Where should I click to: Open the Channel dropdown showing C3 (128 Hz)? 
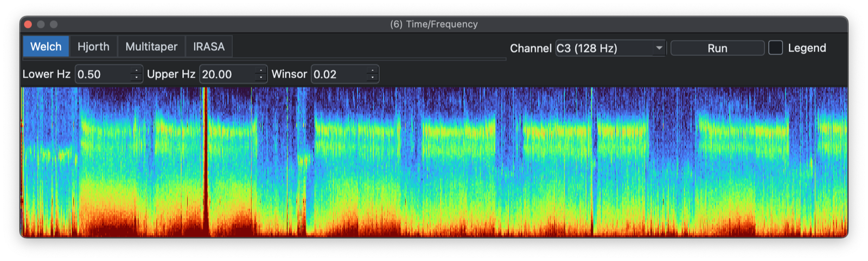610,48
